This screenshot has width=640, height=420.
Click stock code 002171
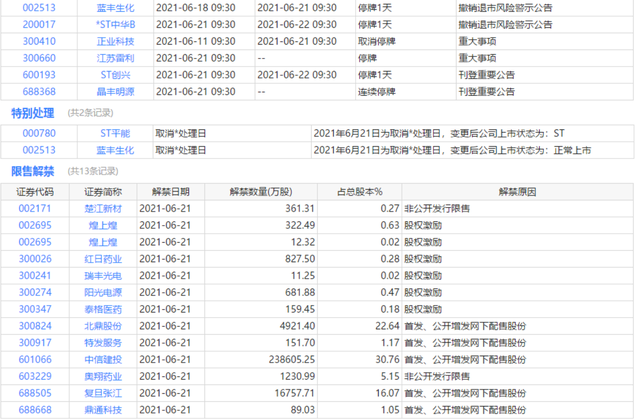[35, 209]
